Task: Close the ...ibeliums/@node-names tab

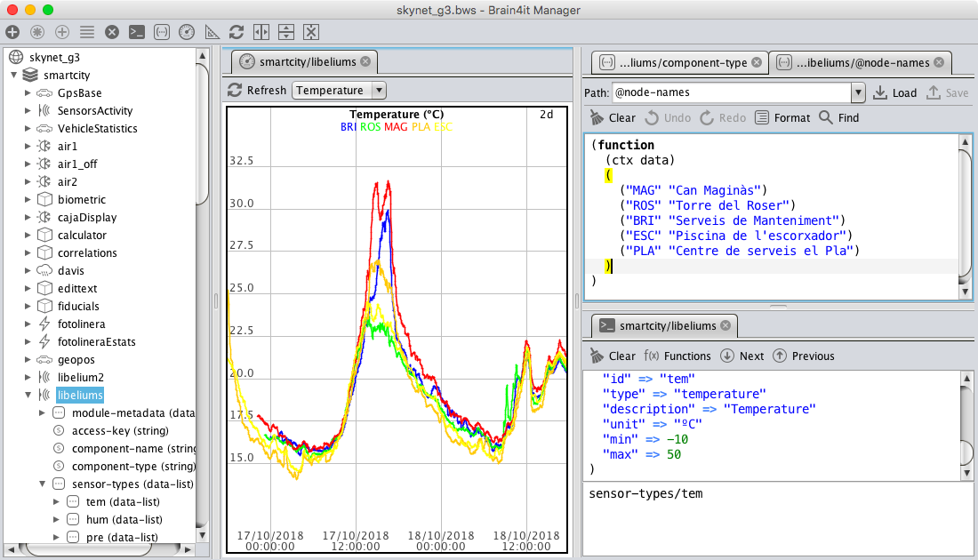Action: 939,62
